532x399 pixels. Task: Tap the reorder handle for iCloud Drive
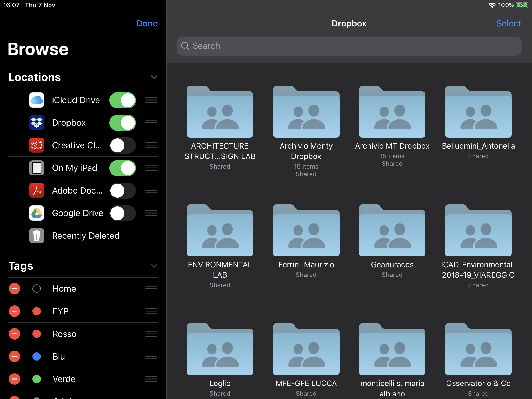(151, 100)
